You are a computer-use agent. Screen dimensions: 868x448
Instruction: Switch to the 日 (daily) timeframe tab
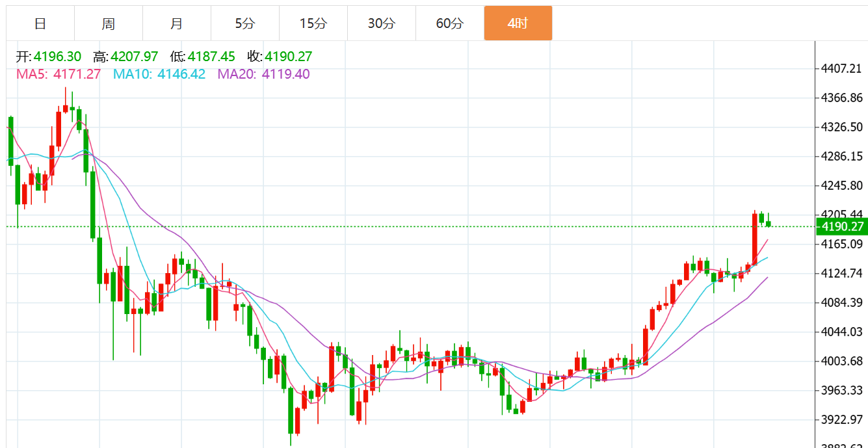[x=40, y=23]
